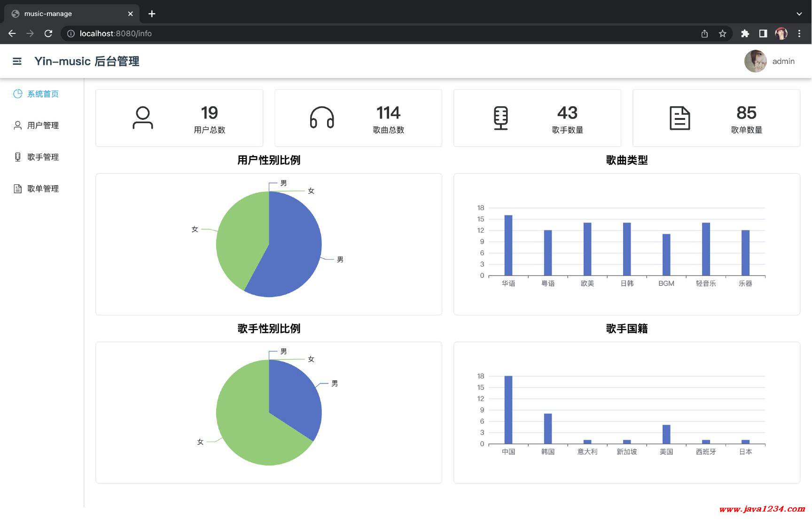Click the microphone icon beside 歌手管理
This screenshot has width=812, height=520.
(18, 157)
